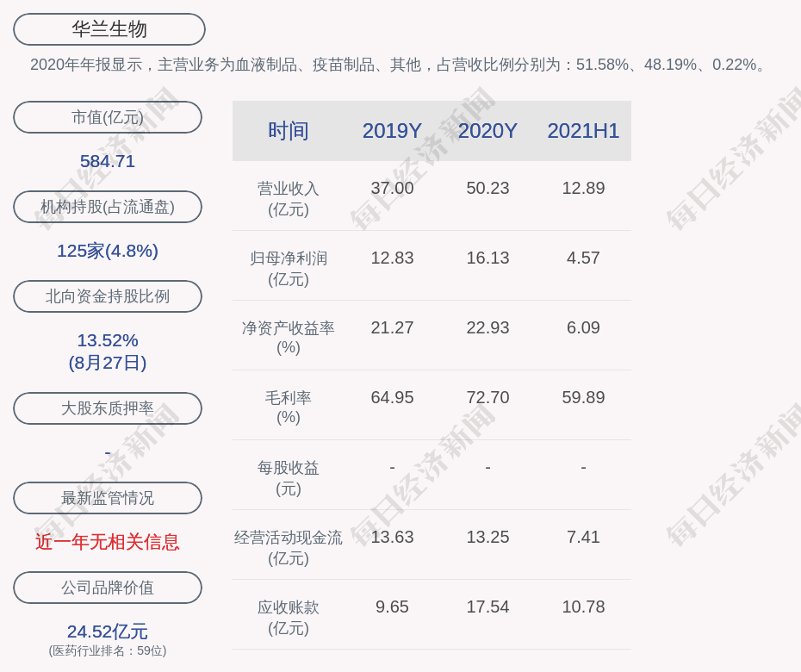Select the 市值(亿元) label button

(108, 117)
